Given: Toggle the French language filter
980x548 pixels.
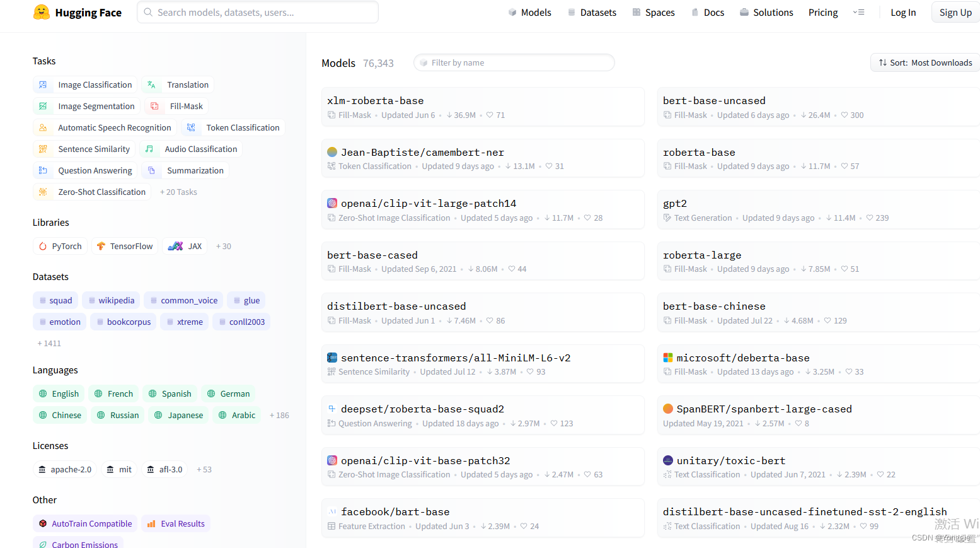Looking at the screenshot, I should tap(113, 394).
